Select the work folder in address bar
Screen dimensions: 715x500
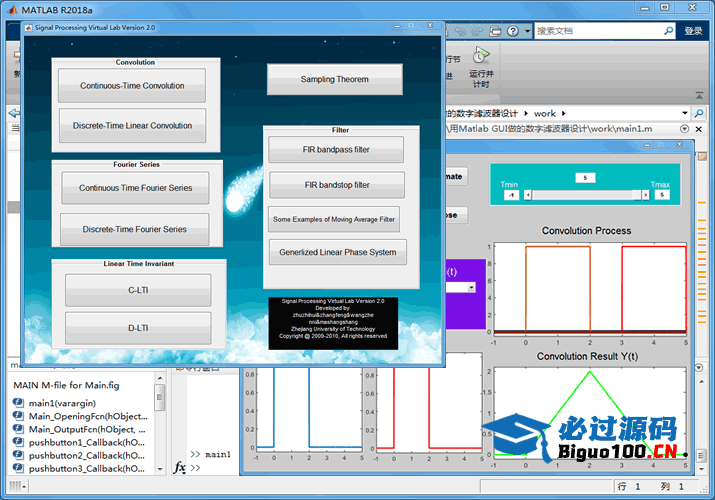544,113
